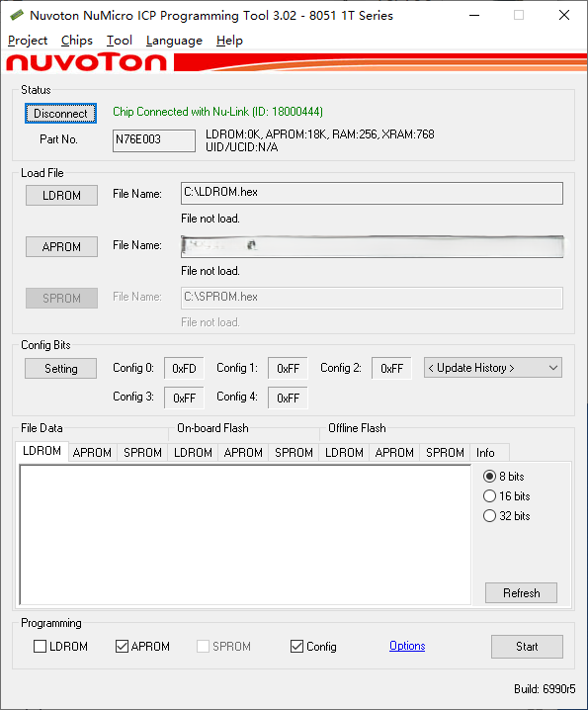Open the Tool menu
Image resolution: width=588 pixels, height=710 pixels.
tap(120, 41)
